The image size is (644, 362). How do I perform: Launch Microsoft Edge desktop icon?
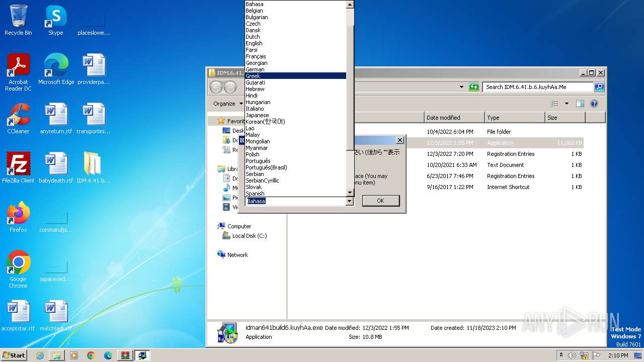click(56, 69)
